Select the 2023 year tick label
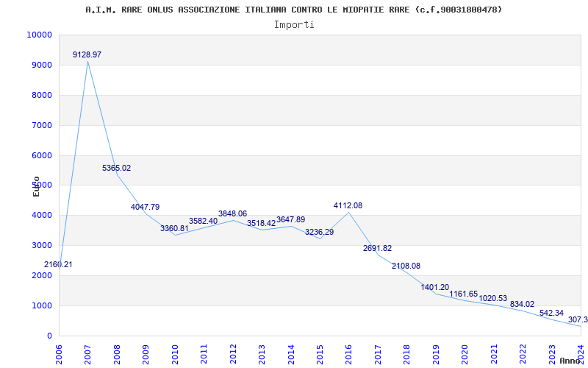588x368 pixels. click(x=552, y=354)
